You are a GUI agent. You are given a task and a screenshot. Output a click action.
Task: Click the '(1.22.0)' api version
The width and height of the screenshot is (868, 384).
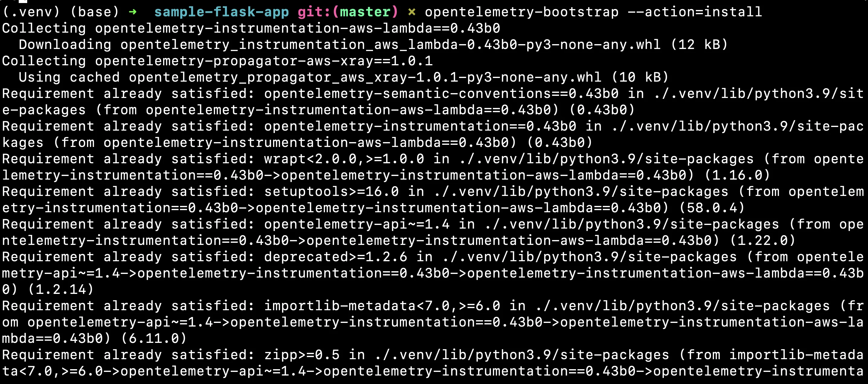pyautogui.click(x=762, y=240)
